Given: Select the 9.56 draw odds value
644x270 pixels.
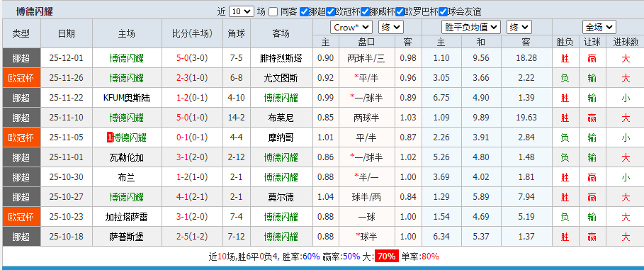Looking at the screenshot, I should tap(481, 58).
